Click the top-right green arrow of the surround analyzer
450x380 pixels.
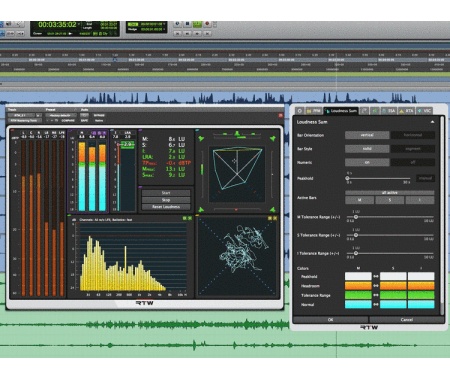[273, 138]
